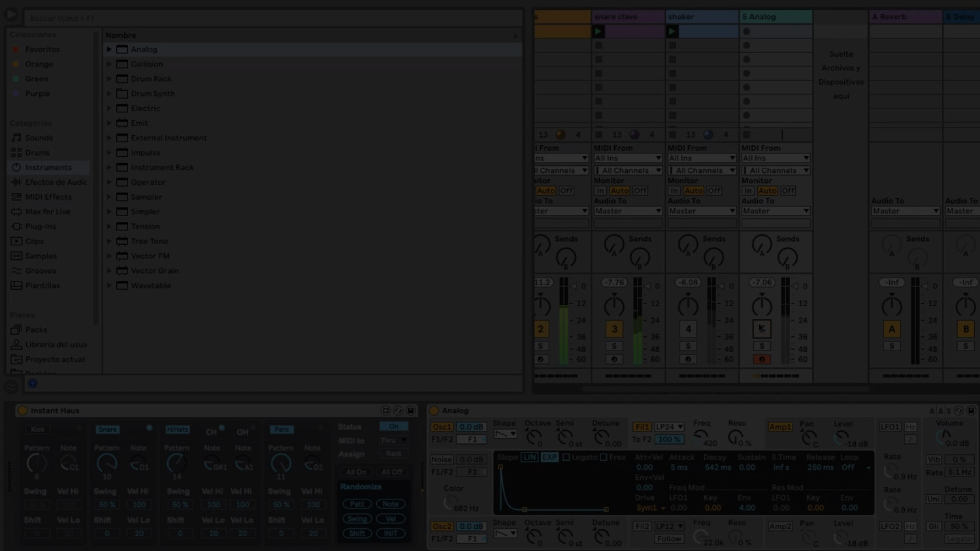Set 5 Analog monitor to Off
The width and height of the screenshot is (980, 551).
(x=788, y=191)
